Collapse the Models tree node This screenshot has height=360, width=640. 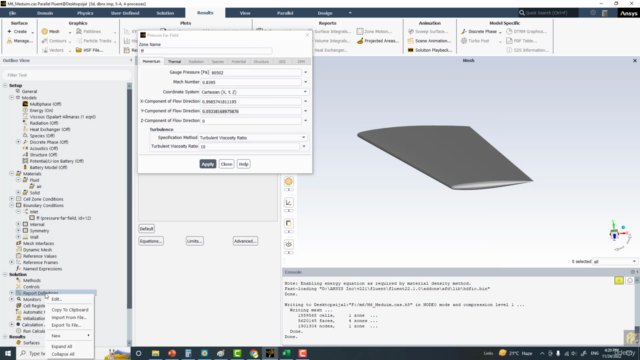point(11,98)
